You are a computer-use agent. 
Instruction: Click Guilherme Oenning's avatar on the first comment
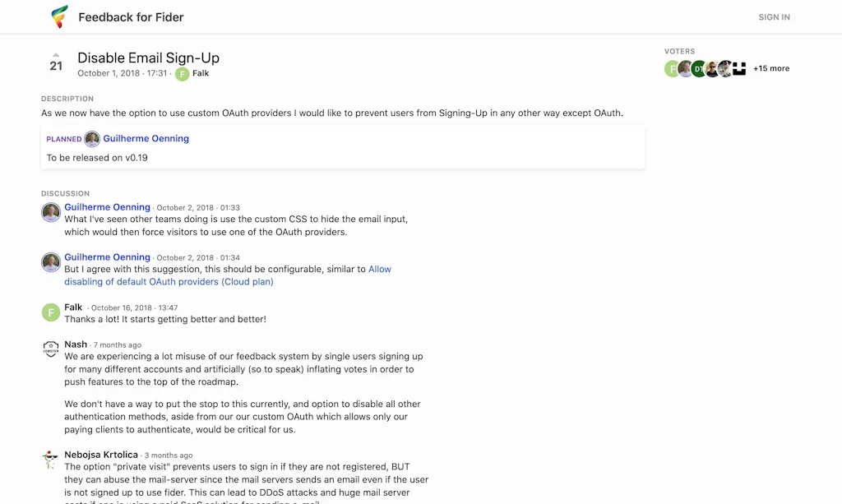(x=50, y=212)
